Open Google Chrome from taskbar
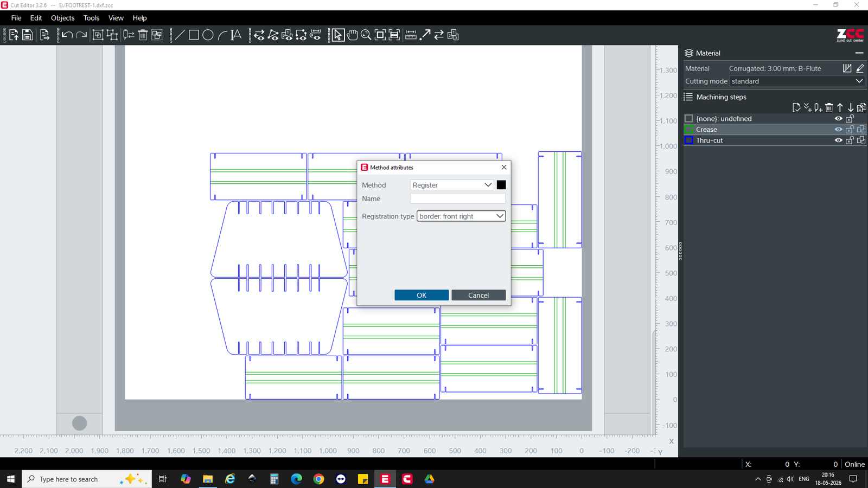This screenshot has height=488, width=868. pos(318,479)
